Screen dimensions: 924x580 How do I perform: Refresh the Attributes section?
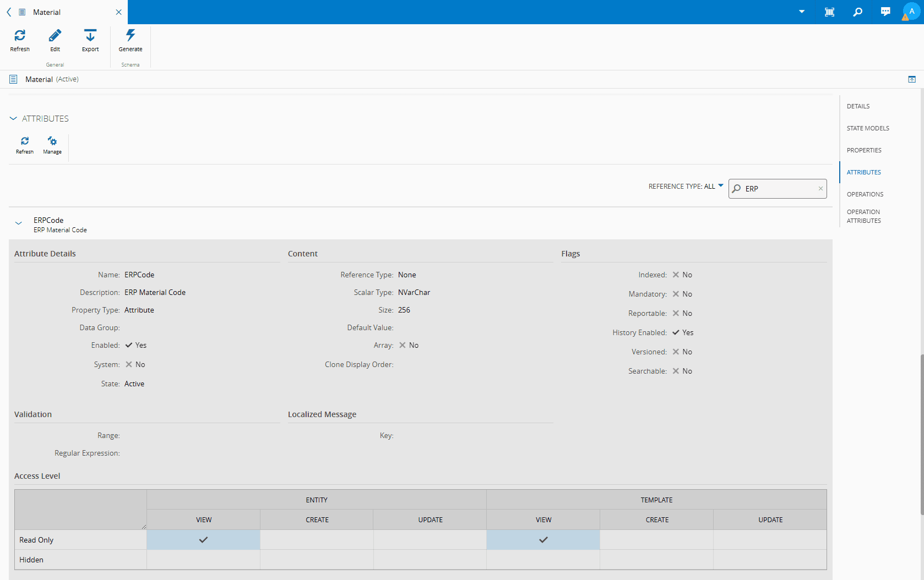point(25,142)
